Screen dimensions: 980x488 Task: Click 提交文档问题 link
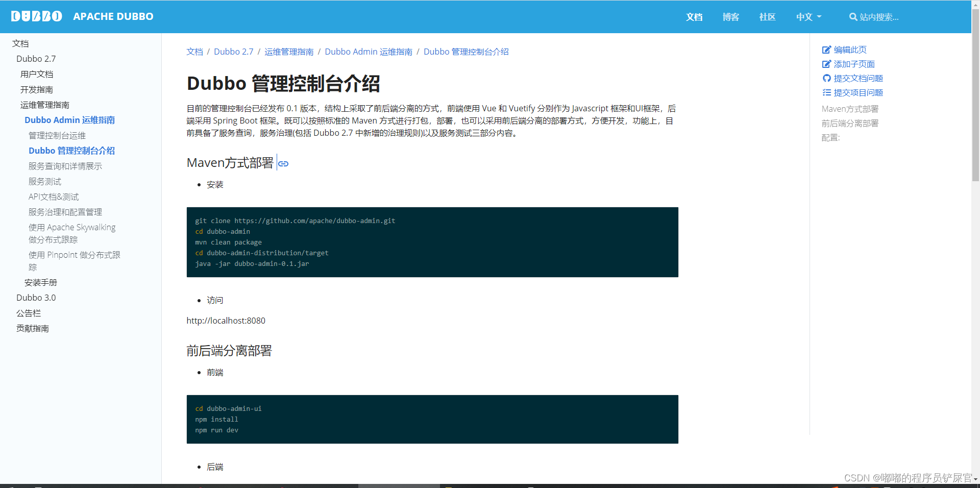pos(858,78)
